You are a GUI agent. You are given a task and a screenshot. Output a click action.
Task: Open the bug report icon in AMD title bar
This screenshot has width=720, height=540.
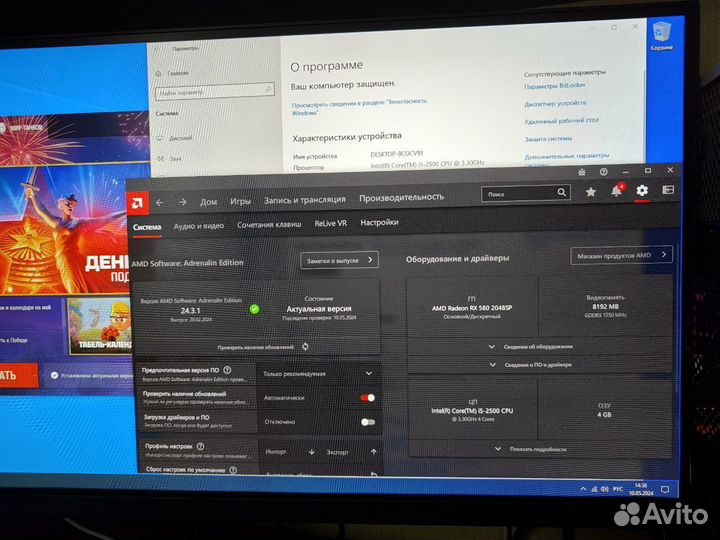pyautogui.click(x=582, y=172)
